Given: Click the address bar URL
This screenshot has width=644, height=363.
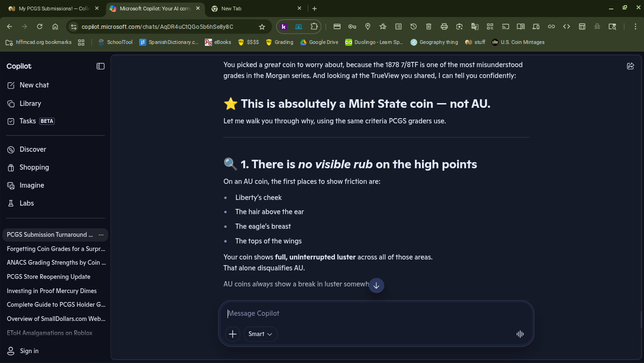Looking at the screenshot, I should [x=157, y=27].
